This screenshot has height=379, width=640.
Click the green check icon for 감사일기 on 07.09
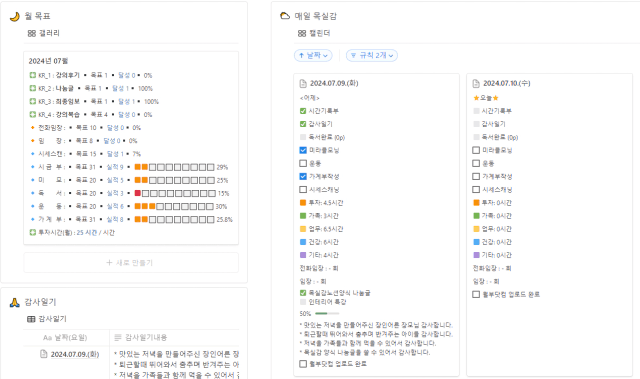coord(303,124)
